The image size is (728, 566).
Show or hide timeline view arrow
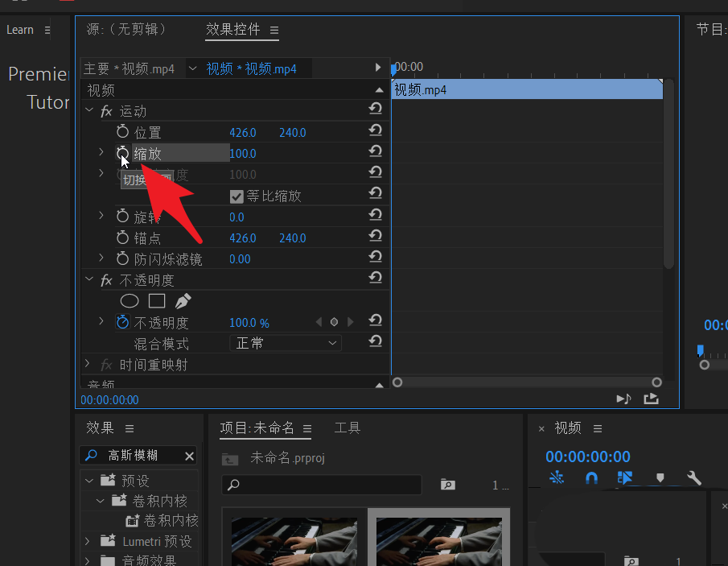(378, 68)
